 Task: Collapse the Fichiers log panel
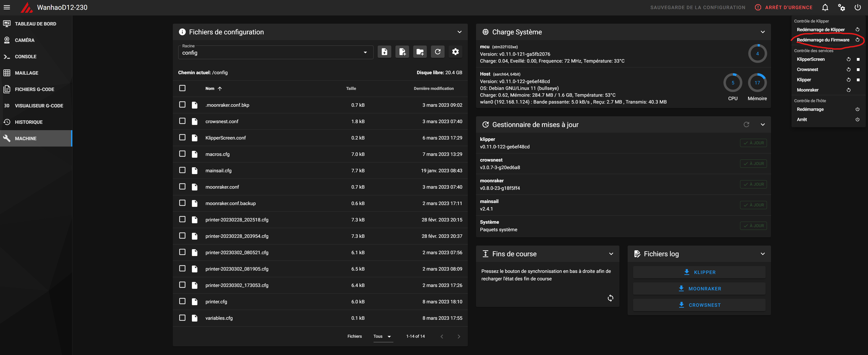[x=763, y=254]
